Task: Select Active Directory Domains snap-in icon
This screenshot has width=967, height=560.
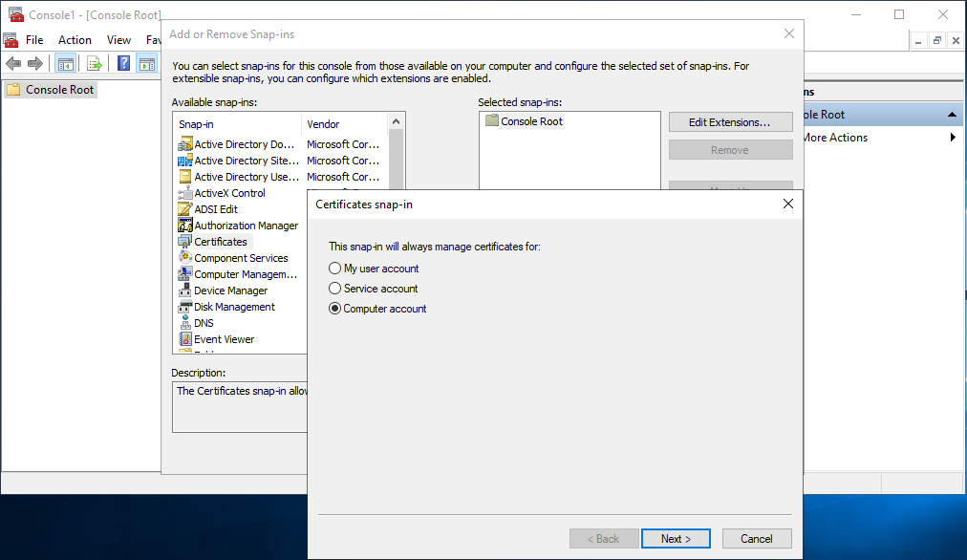Action: tap(185, 144)
